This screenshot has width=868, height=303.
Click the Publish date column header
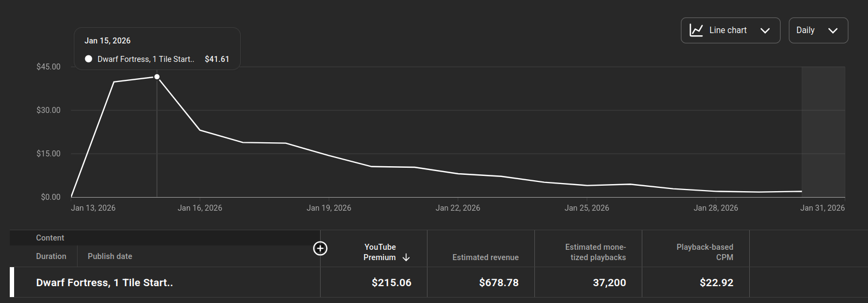click(110, 256)
